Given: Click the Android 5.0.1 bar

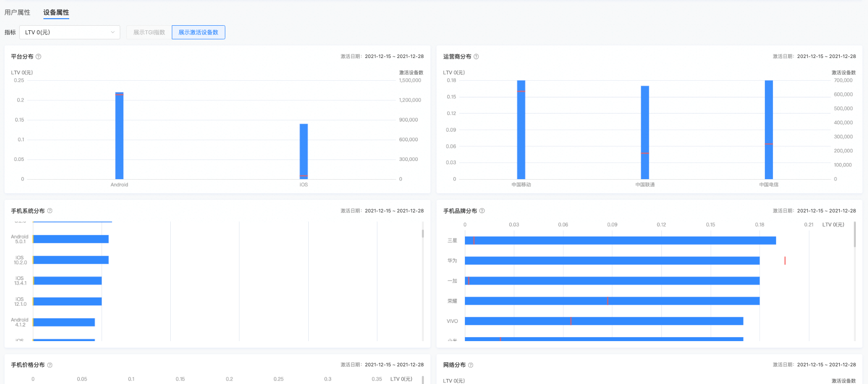Looking at the screenshot, I should click(x=71, y=239).
